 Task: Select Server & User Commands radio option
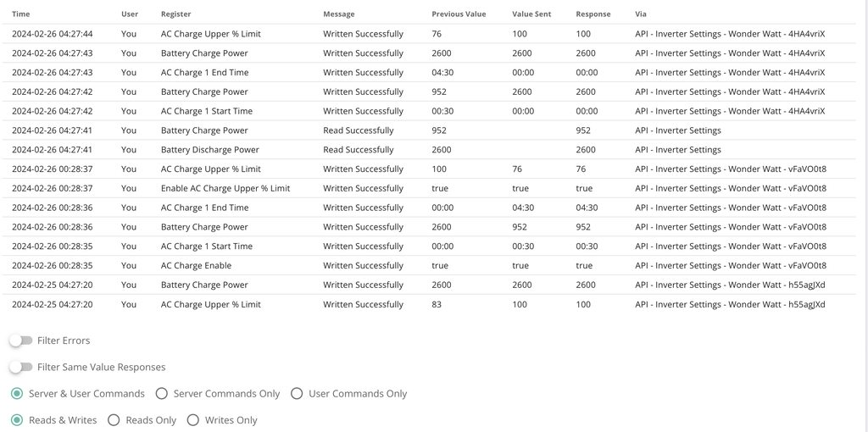pyautogui.click(x=17, y=394)
